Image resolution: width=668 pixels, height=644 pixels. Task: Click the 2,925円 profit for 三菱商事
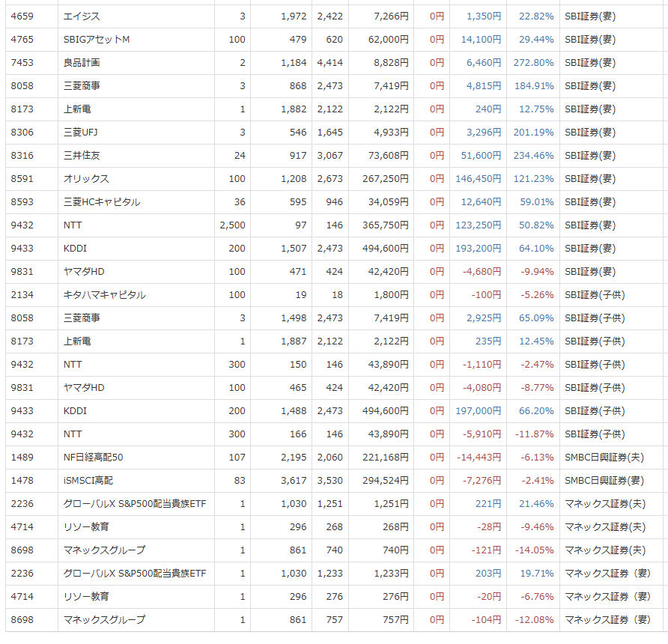[x=484, y=318]
